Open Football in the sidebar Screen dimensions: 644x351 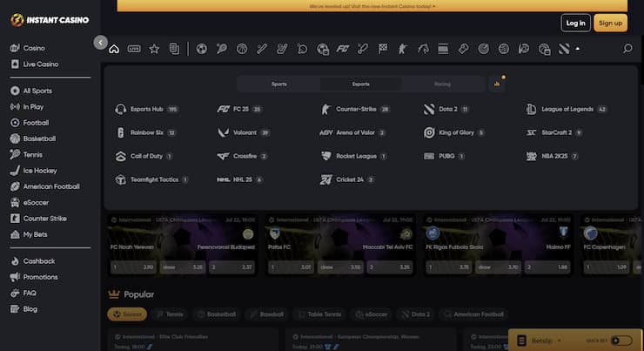pos(30,123)
